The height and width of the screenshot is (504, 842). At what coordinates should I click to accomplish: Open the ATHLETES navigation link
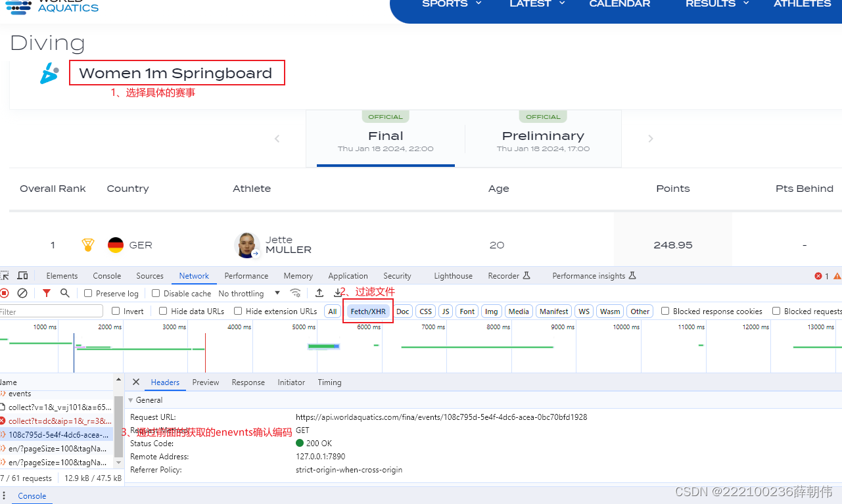click(x=802, y=3)
